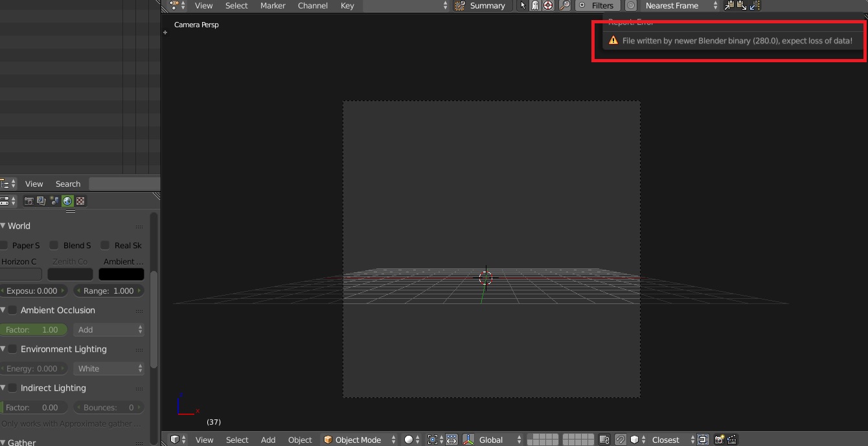The width and height of the screenshot is (868, 446).
Task: Click the Outliner search filter field
Action: click(124, 184)
